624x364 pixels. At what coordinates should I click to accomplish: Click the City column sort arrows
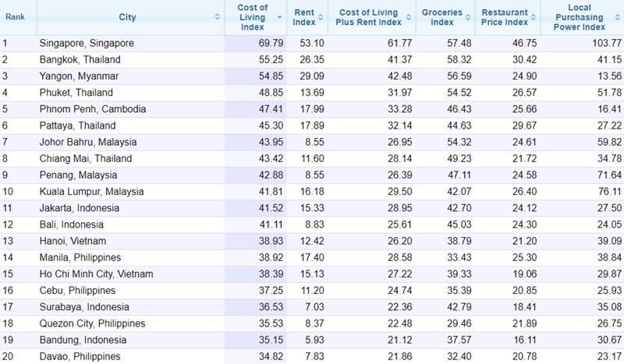(217, 17)
